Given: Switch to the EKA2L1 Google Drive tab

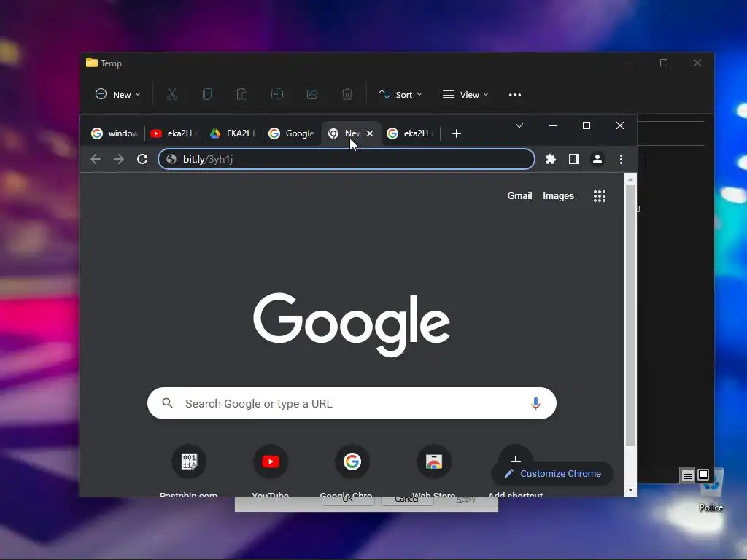Looking at the screenshot, I should click(233, 133).
